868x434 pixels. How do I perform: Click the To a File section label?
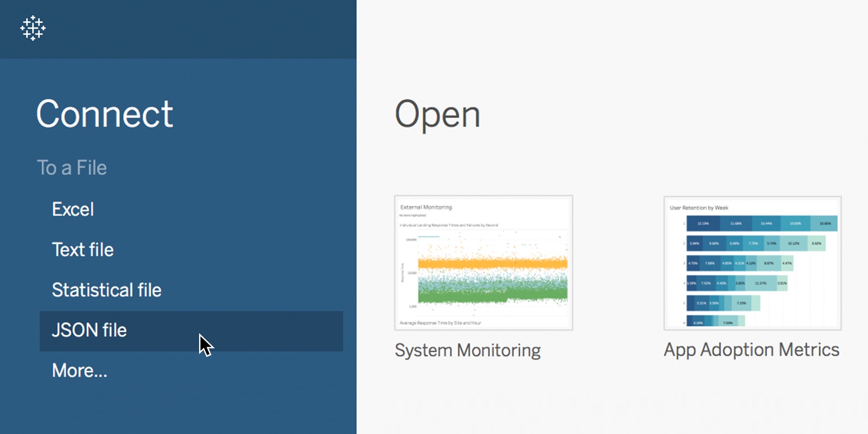[72, 168]
